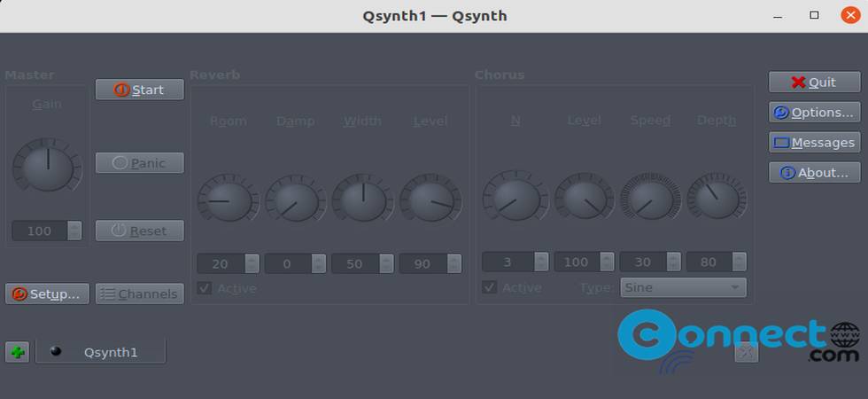Maximize the Qsynth window
This screenshot has height=399, width=868.
pyautogui.click(x=814, y=16)
